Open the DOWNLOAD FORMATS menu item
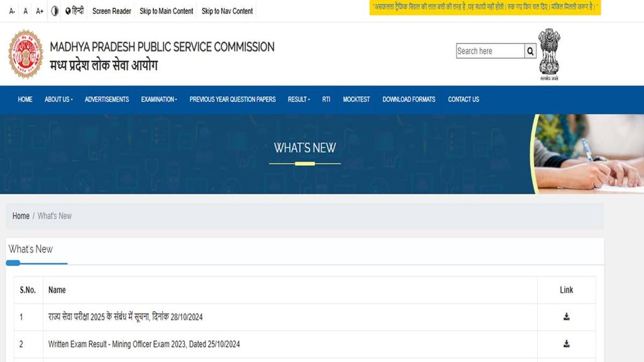 [409, 99]
